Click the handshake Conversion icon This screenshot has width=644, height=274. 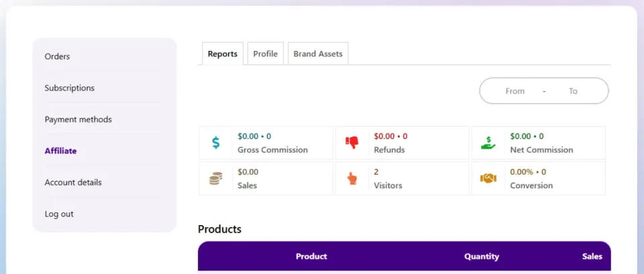(x=488, y=178)
